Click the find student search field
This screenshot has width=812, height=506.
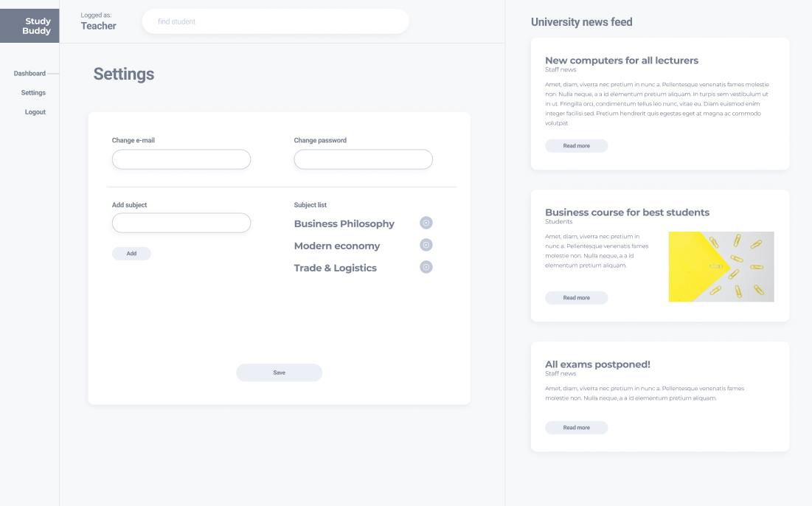tap(275, 21)
